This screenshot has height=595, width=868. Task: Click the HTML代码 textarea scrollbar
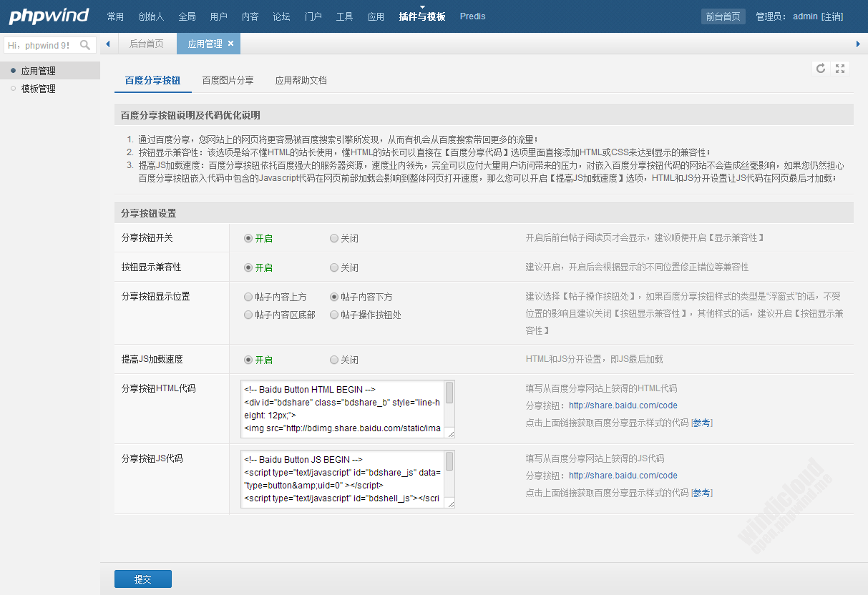point(449,393)
